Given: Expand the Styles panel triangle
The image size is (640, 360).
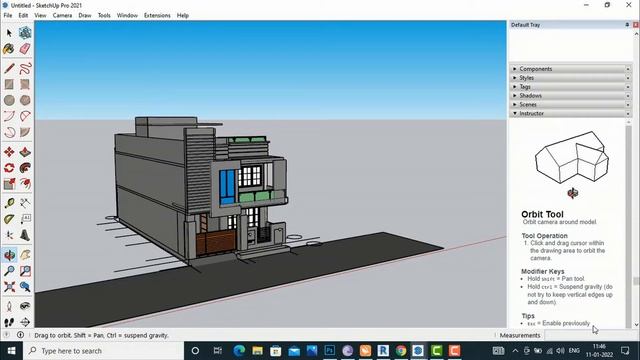Looking at the screenshot, I should (x=515, y=78).
